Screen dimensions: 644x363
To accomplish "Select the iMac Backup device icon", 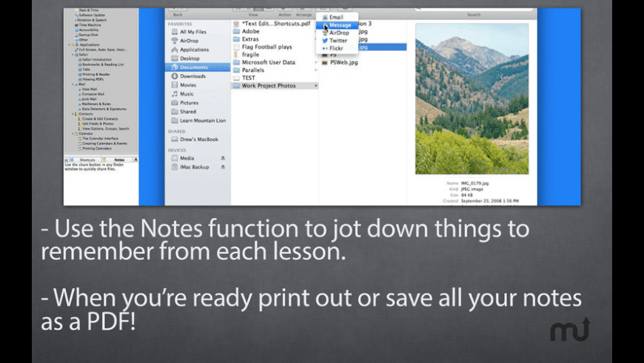I will 175,167.
